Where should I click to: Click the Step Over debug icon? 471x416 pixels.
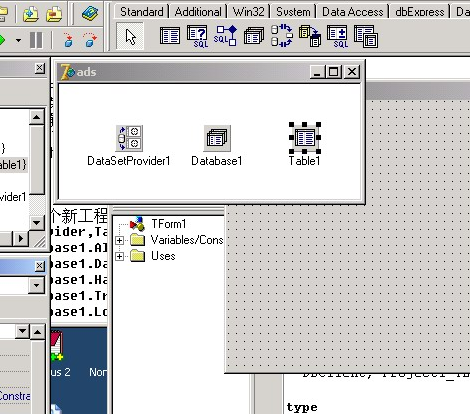pos(90,40)
